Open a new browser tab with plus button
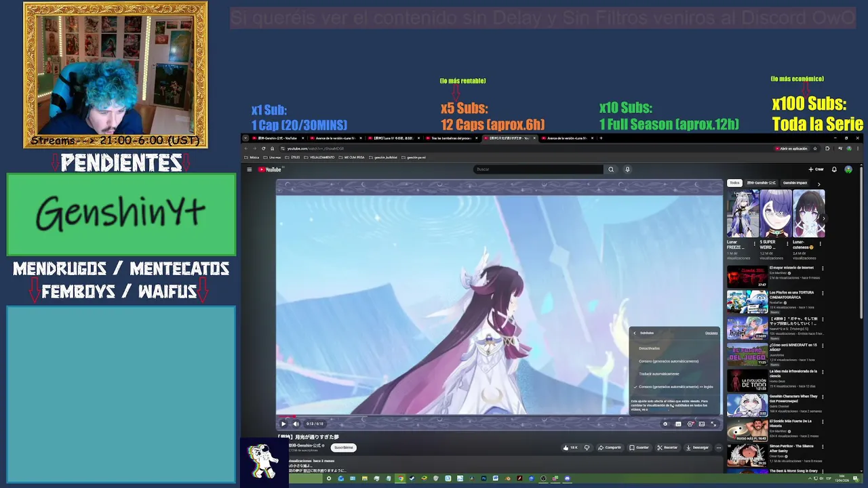 point(601,138)
